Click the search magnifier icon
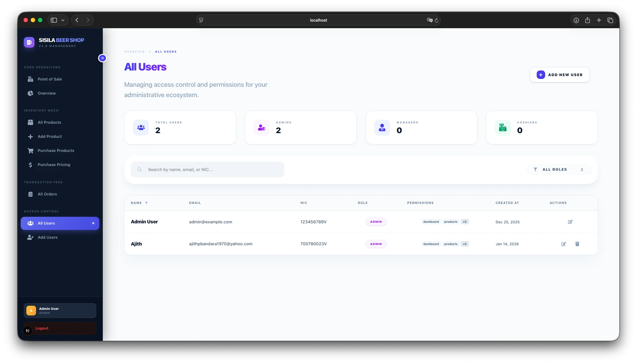This screenshot has width=637, height=364. 140,169
